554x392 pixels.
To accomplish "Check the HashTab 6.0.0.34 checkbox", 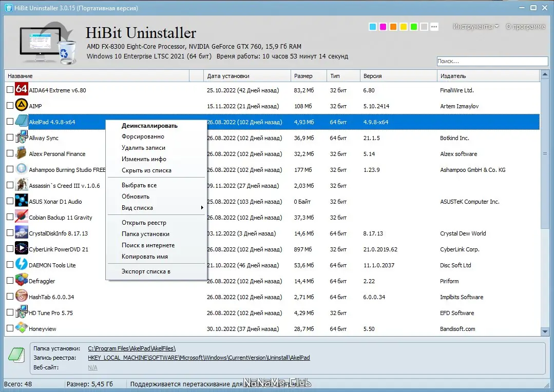I will [10, 296].
